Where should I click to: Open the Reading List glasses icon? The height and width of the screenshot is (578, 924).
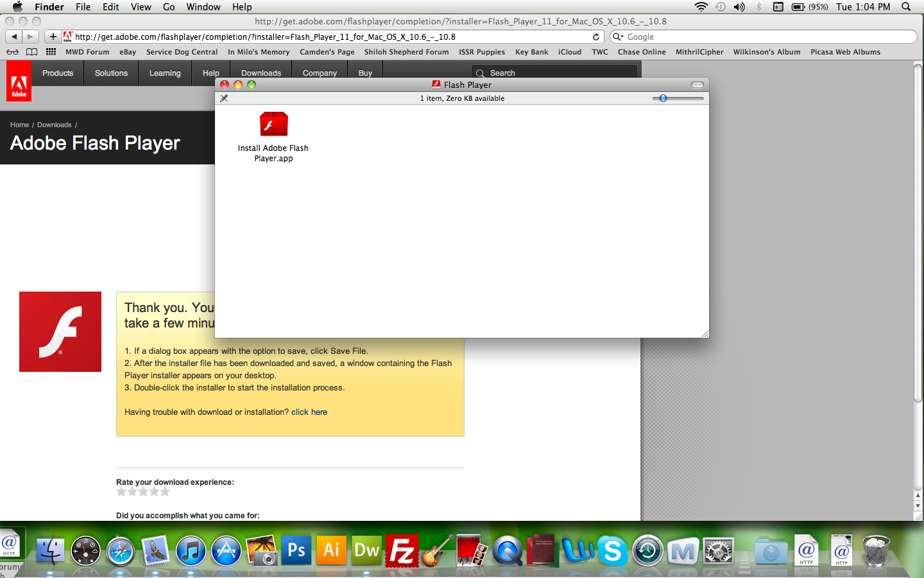12,52
